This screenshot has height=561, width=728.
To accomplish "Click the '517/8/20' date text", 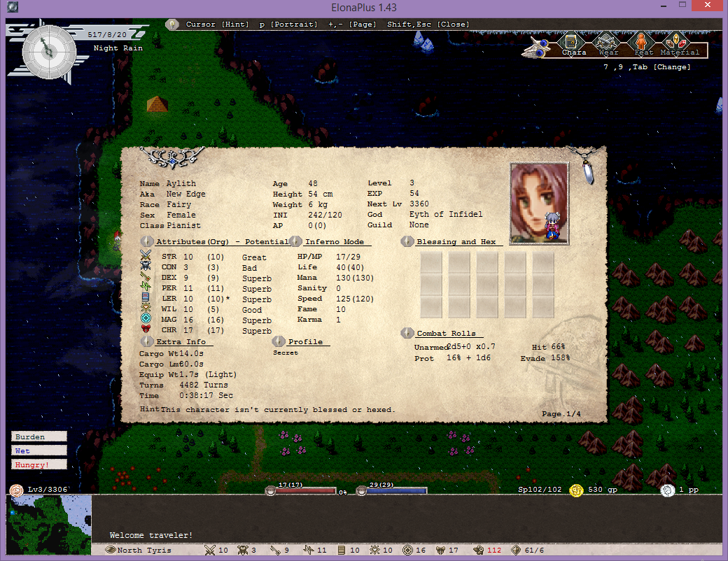I will point(107,34).
